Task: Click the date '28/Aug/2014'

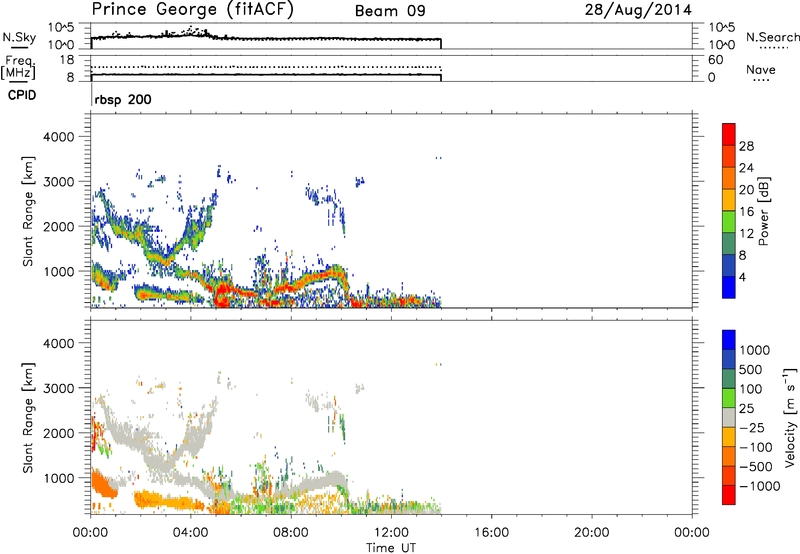Action: [x=638, y=10]
